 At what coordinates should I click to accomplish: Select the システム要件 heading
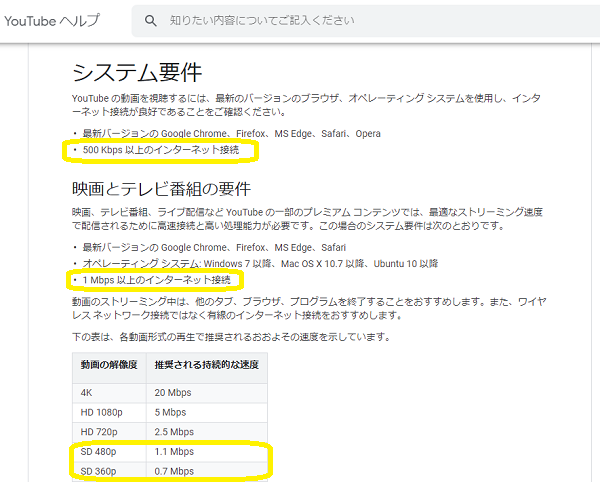(x=137, y=72)
